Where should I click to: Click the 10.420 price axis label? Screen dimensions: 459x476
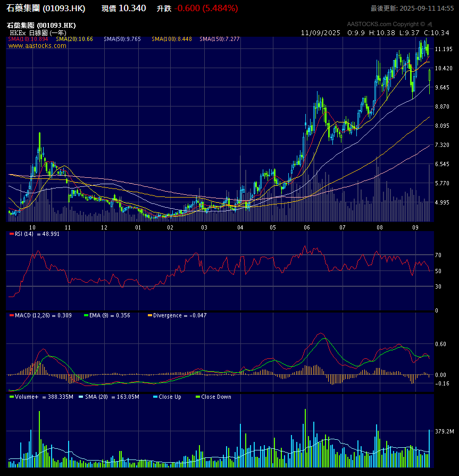pyautogui.click(x=444, y=68)
